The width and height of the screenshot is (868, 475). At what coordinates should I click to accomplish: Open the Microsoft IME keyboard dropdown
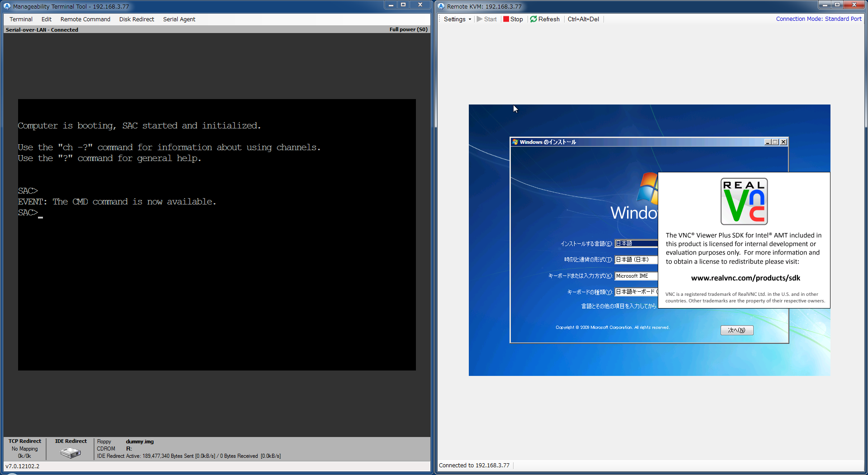pos(636,276)
